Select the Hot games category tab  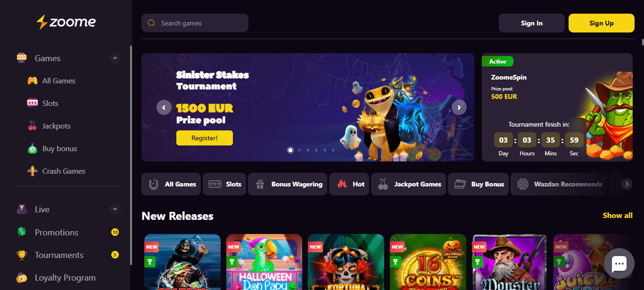(x=349, y=184)
